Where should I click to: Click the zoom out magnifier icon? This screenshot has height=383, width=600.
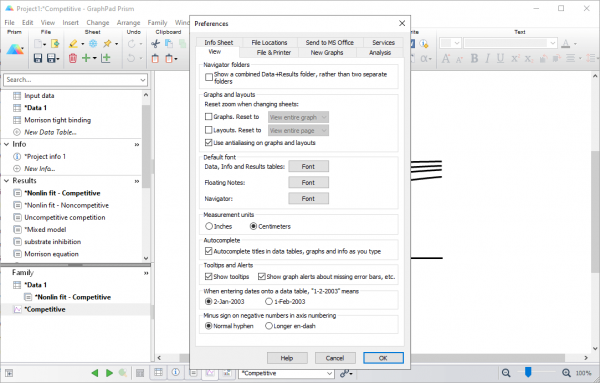click(506, 373)
